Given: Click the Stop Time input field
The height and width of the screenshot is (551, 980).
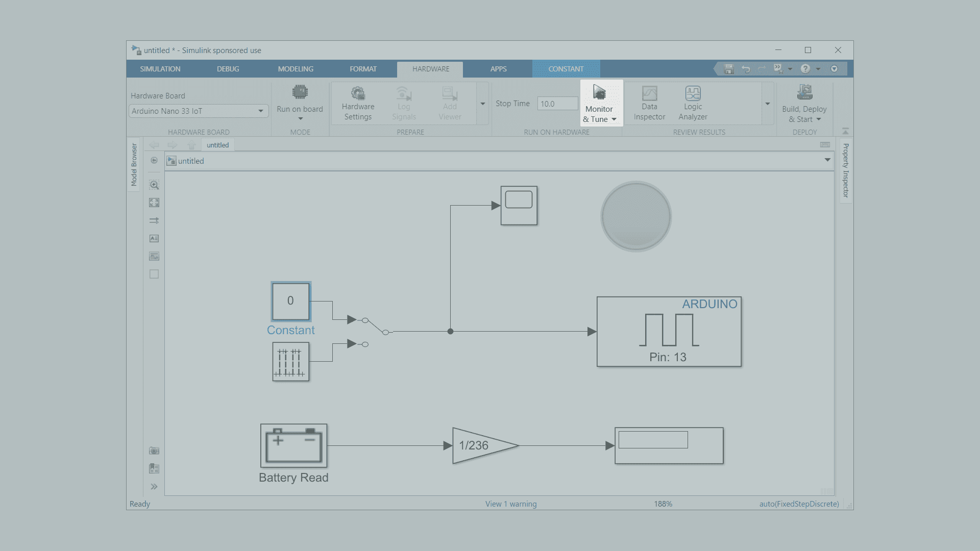Looking at the screenshot, I should [557, 104].
